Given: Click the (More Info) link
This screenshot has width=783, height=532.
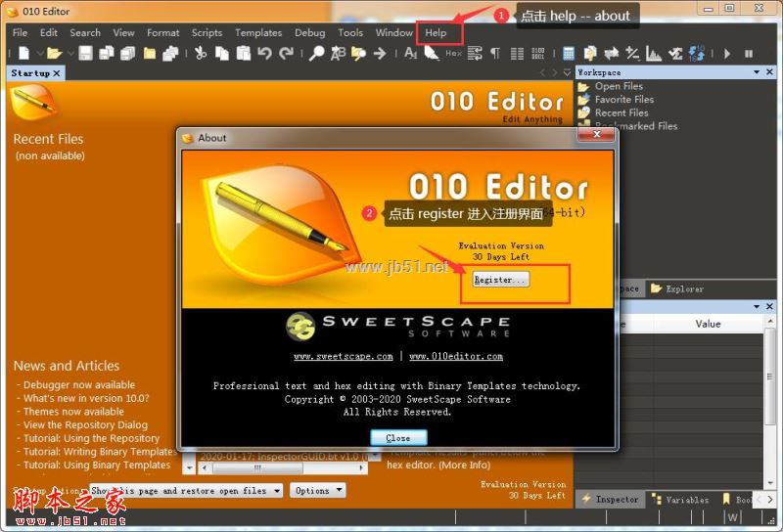Looking at the screenshot, I should click(x=464, y=465).
